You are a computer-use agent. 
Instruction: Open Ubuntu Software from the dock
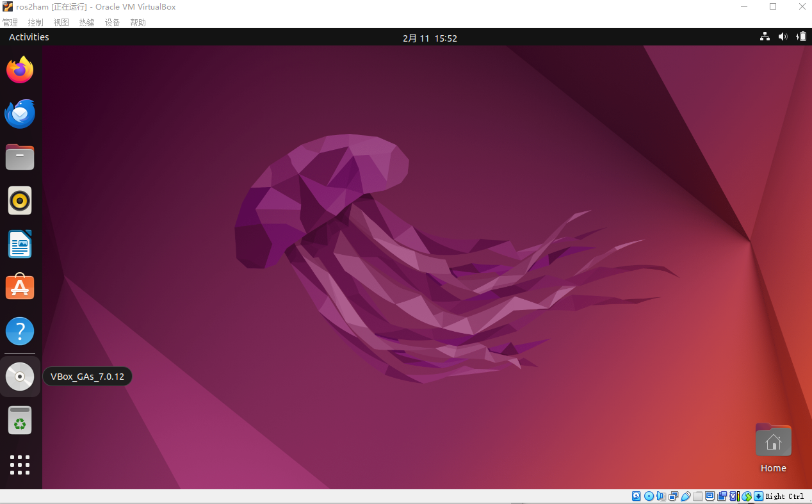tap(20, 288)
